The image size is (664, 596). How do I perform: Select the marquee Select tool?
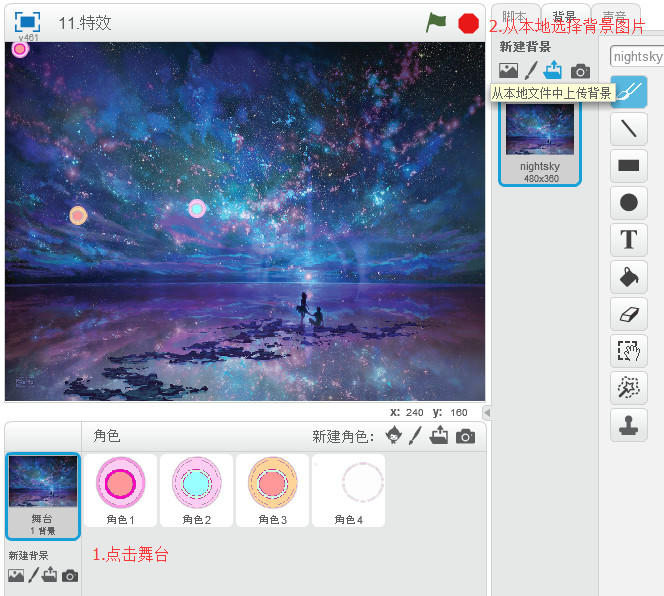[629, 351]
